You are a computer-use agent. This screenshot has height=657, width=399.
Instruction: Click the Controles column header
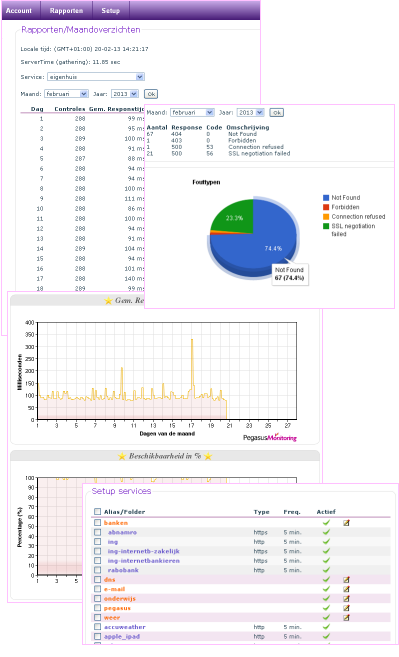coord(70,109)
